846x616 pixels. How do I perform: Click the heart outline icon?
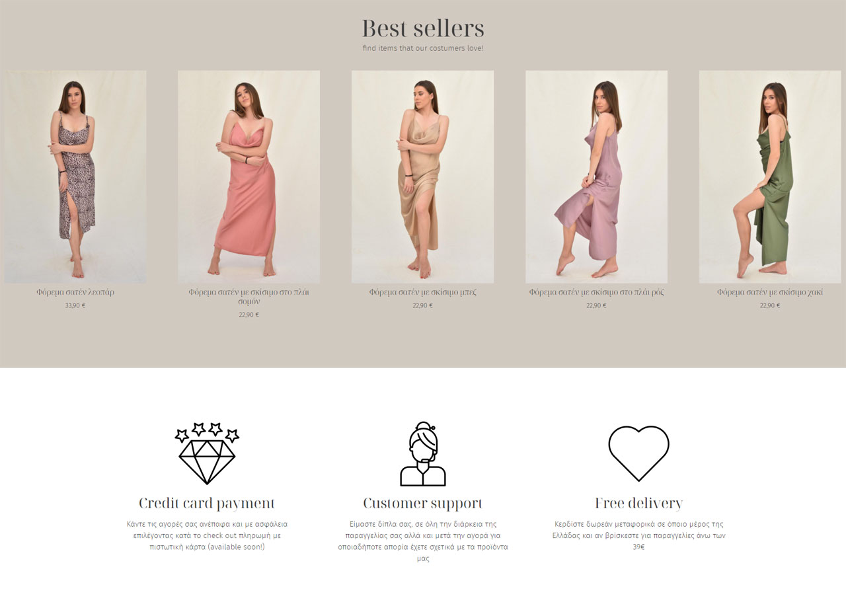coord(638,453)
